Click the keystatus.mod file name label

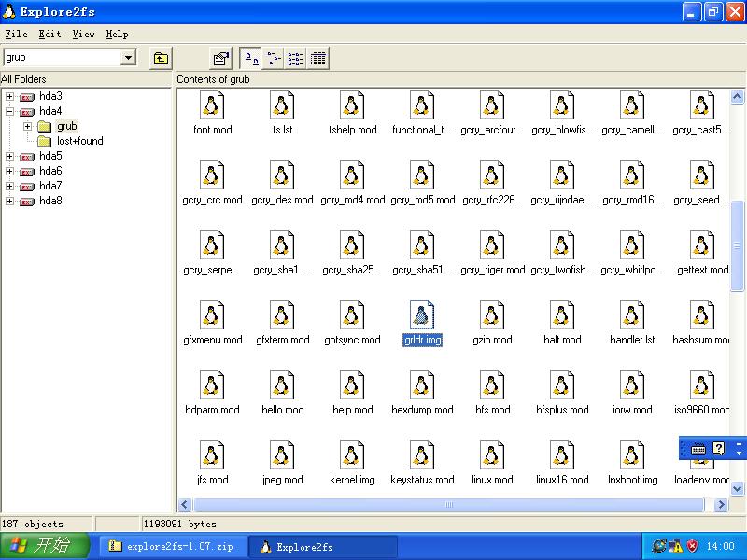coord(422,480)
